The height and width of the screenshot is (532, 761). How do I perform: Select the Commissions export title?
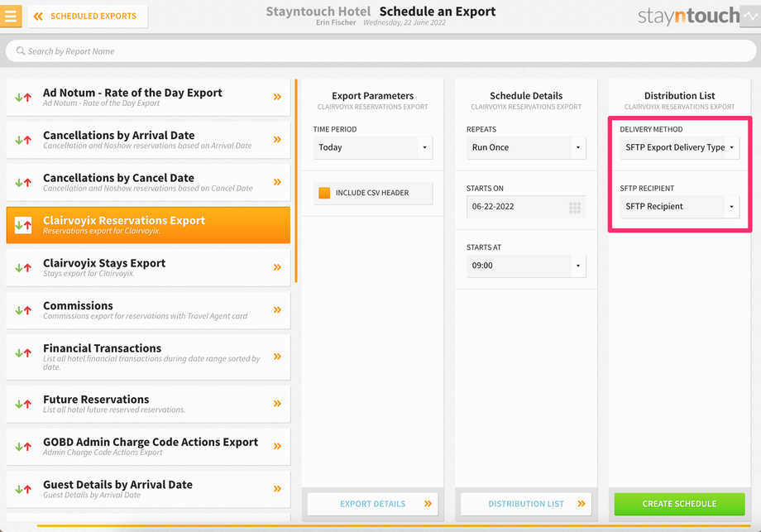click(78, 306)
